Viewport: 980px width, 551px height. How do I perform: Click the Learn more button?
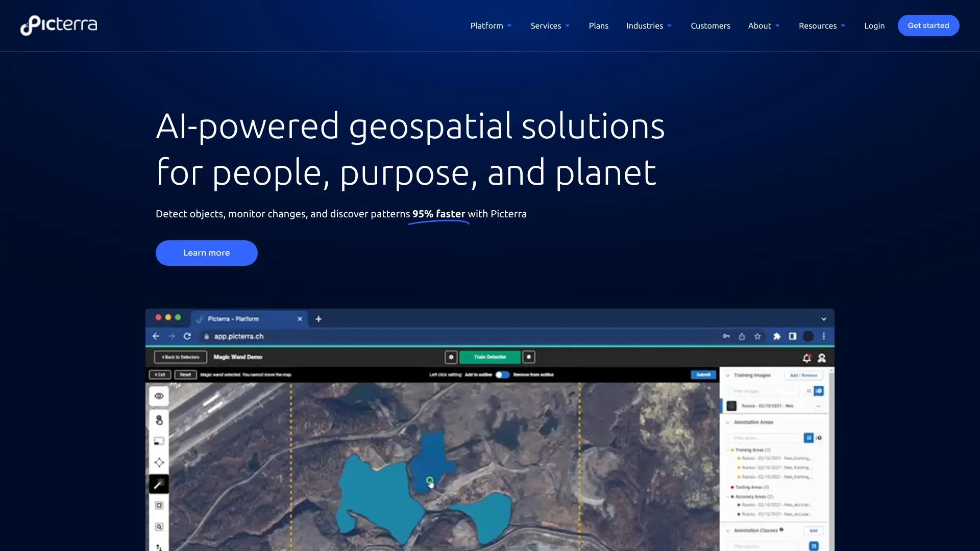(206, 253)
